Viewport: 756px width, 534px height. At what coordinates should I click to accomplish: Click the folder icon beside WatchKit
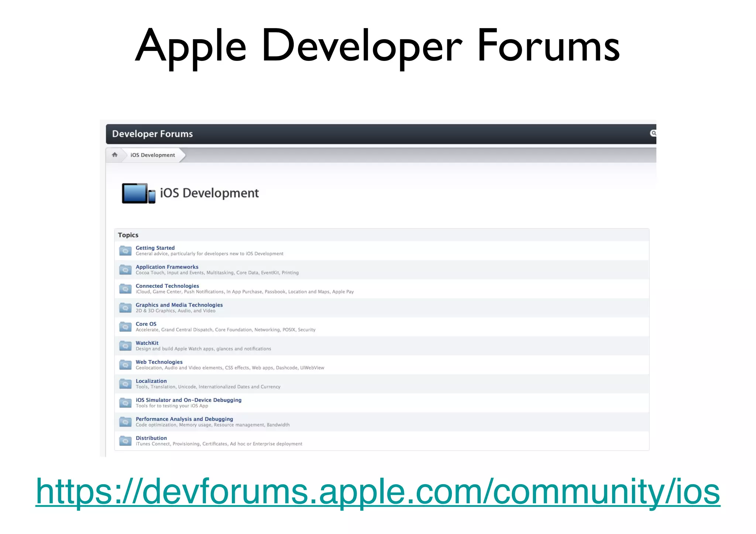[126, 346]
